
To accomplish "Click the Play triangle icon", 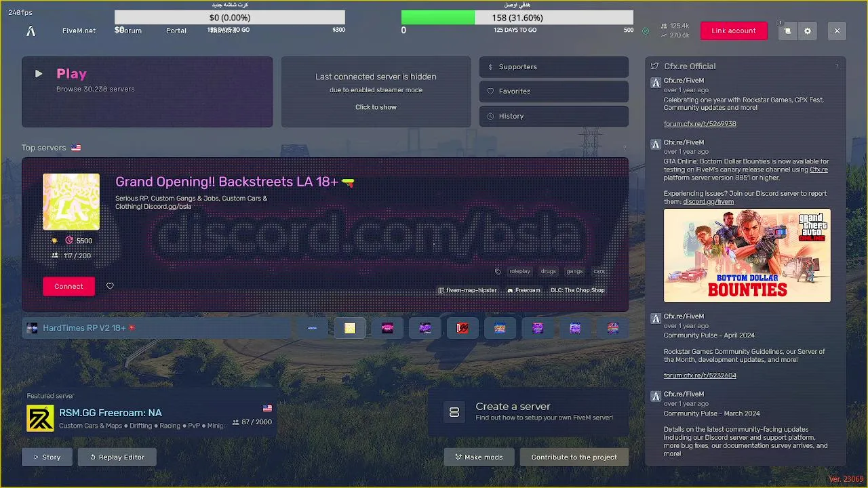I will coord(39,73).
